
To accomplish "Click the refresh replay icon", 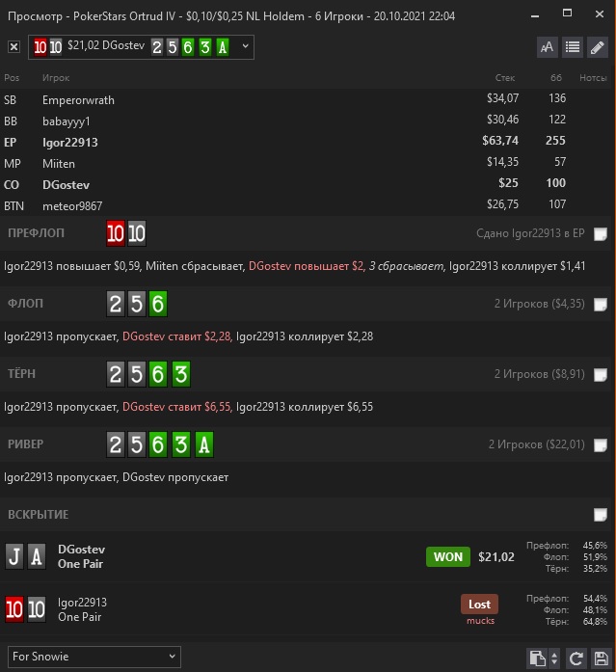I will [x=576, y=659].
